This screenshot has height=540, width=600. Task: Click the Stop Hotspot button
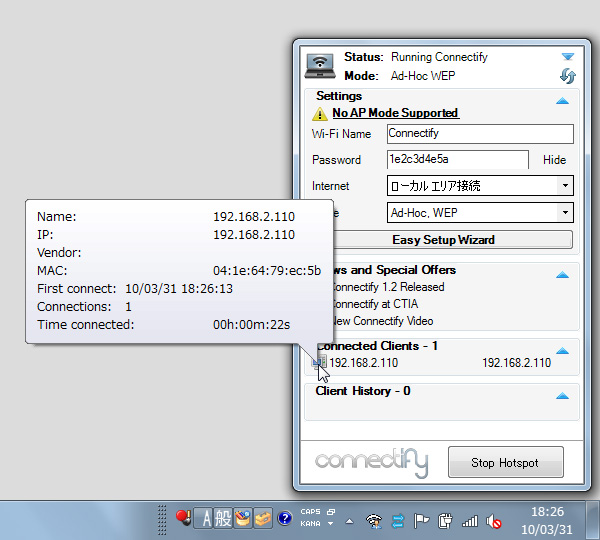click(x=505, y=462)
